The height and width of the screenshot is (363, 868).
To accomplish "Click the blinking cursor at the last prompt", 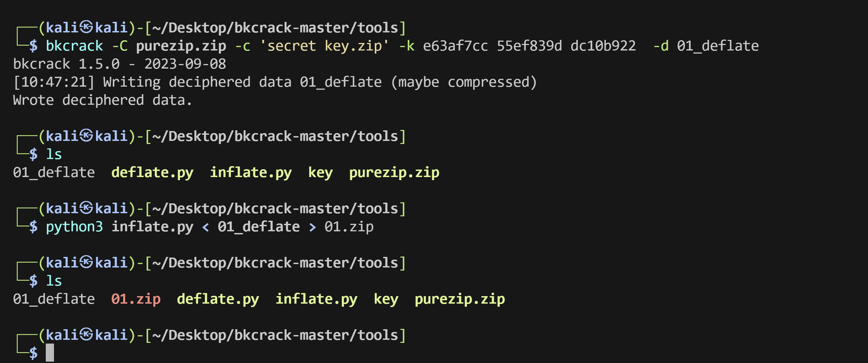I will click(x=50, y=352).
